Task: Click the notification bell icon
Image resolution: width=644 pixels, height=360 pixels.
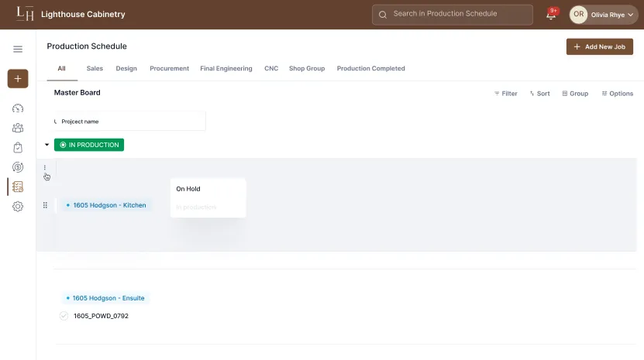Action: point(552,15)
